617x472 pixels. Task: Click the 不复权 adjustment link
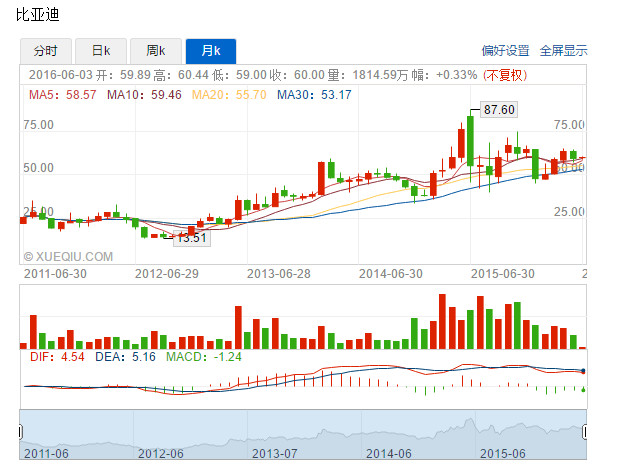[505, 75]
